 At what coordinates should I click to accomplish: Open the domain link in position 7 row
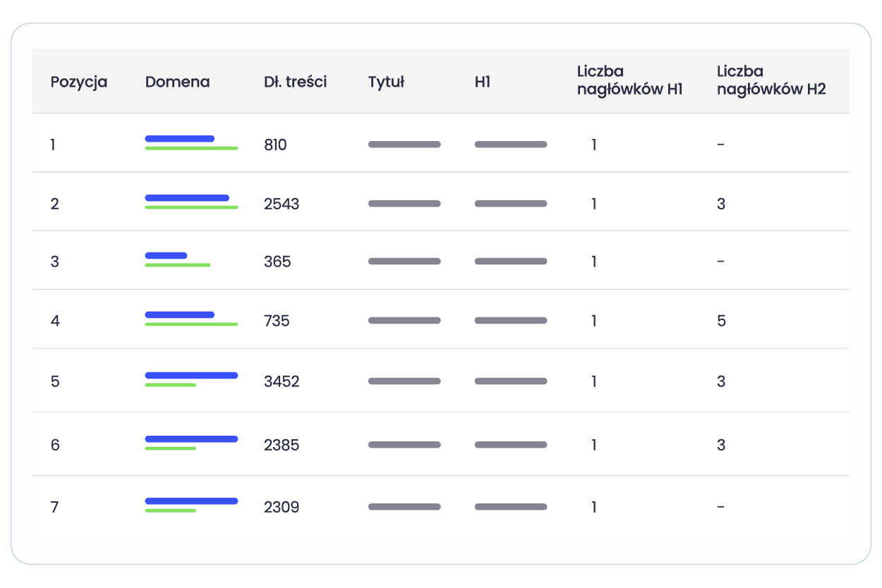[191, 505]
